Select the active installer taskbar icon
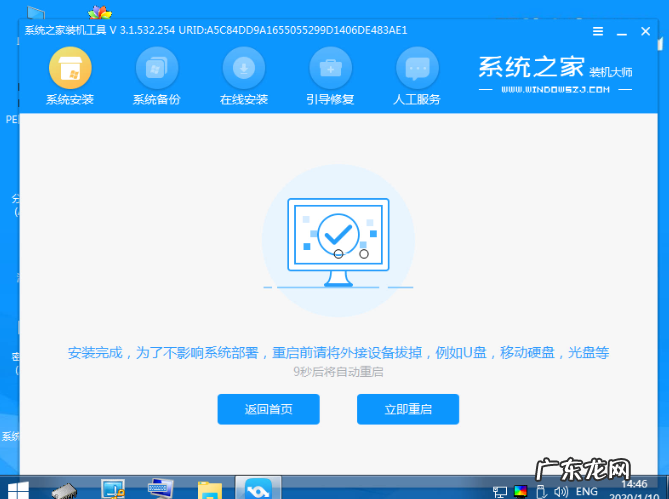The image size is (669, 499). (x=258, y=489)
